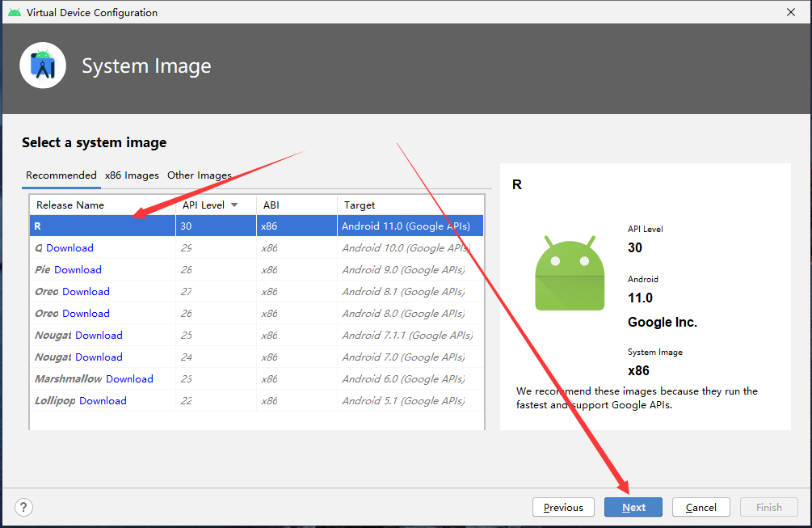This screenshot has width=812, height=528.
Task: Download the Marshmallow system image
Action: coord(129,378)
